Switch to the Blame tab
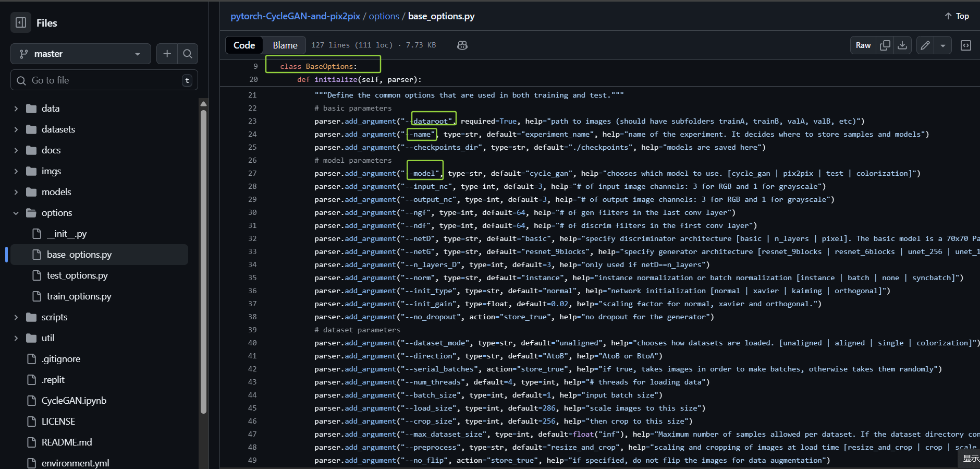Screen dimensions: 980x469 [x=285, y=45]
